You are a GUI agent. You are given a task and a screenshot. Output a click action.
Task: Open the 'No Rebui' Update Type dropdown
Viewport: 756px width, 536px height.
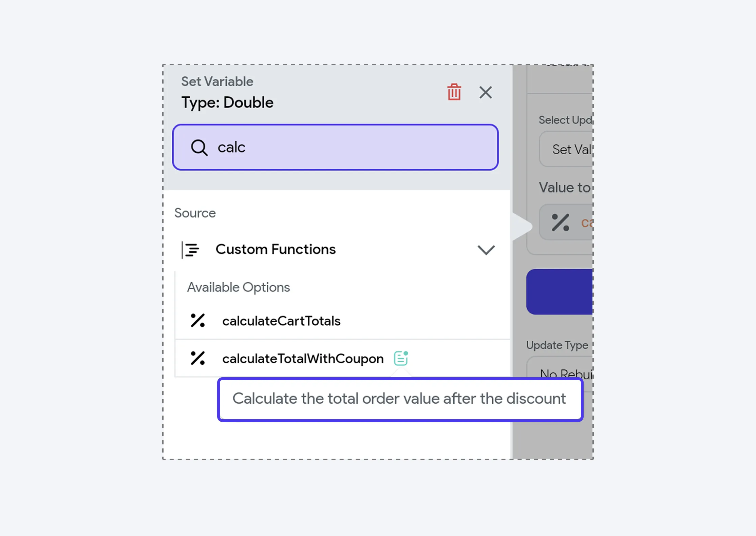pos(560,374)
